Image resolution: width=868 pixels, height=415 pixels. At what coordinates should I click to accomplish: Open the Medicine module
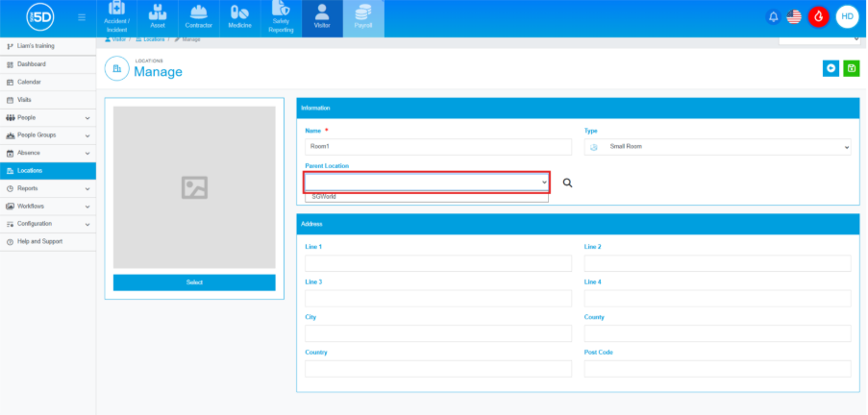click(x=239, y=18)
